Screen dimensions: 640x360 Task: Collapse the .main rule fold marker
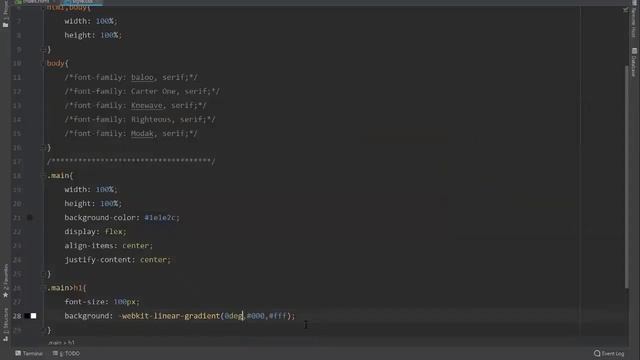pyautogui.click(x=43, y=176)
